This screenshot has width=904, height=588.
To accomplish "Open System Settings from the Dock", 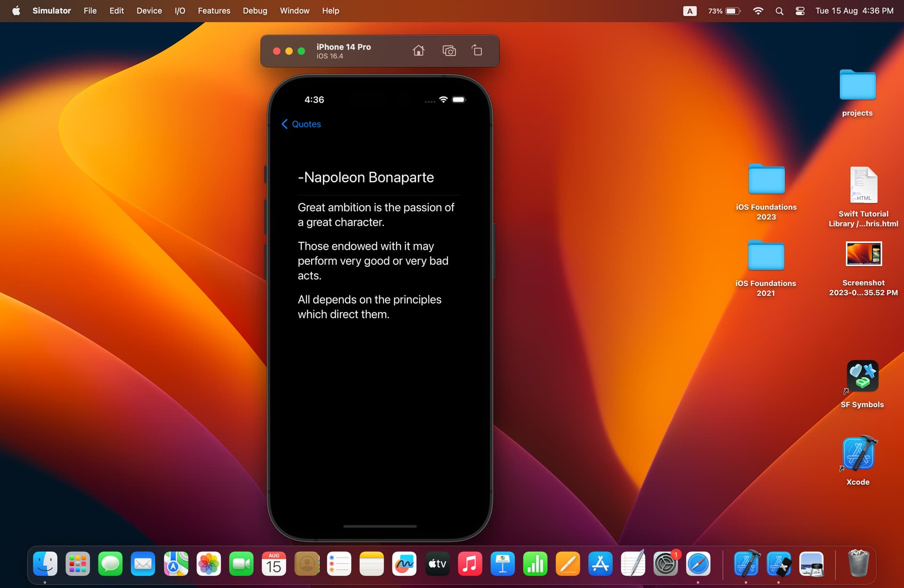I will tap(666, 564).
